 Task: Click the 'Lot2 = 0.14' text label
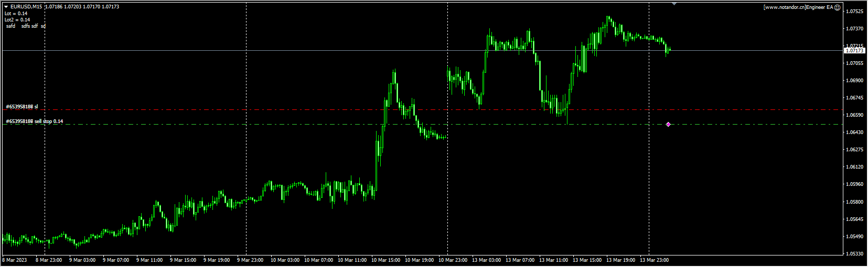pos(17,20)
